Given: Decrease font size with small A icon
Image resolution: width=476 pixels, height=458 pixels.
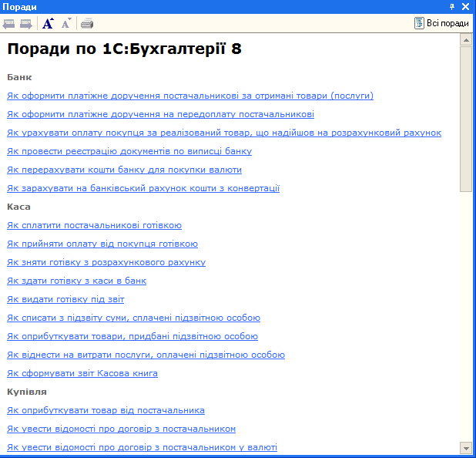Looking at the screenshot, I should pyautogui.click(x=66, y=23).
